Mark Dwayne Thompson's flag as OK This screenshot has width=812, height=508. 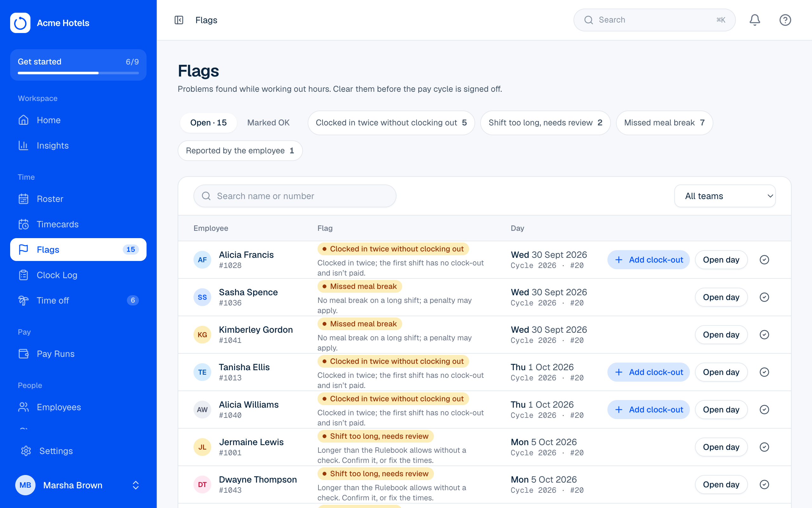pos(764,485)
